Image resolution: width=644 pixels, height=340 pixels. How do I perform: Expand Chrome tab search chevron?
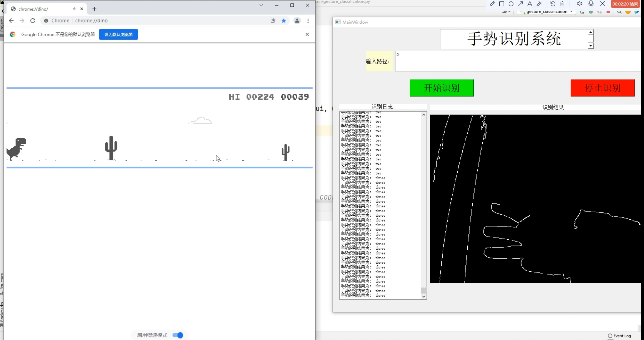point(261,5)
